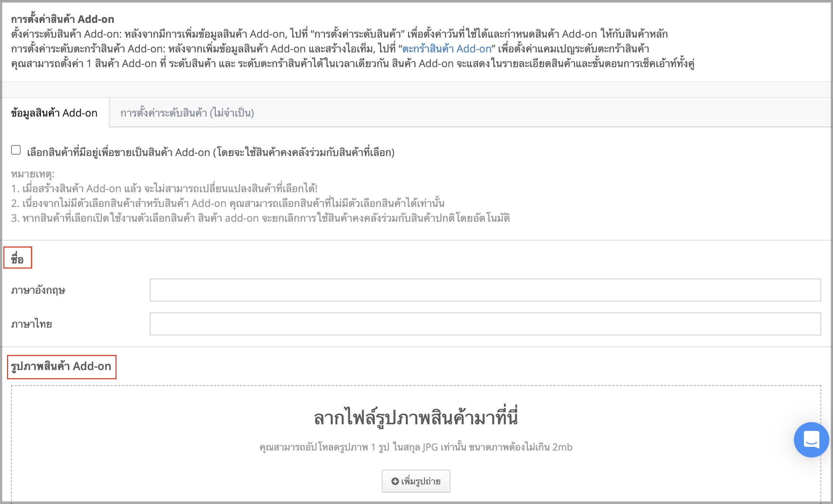Open การตั้งค่าระดับสินค้า (ไม่จำเป็น) tab
Screen dimensions: 833x504
tap(187, 113)
